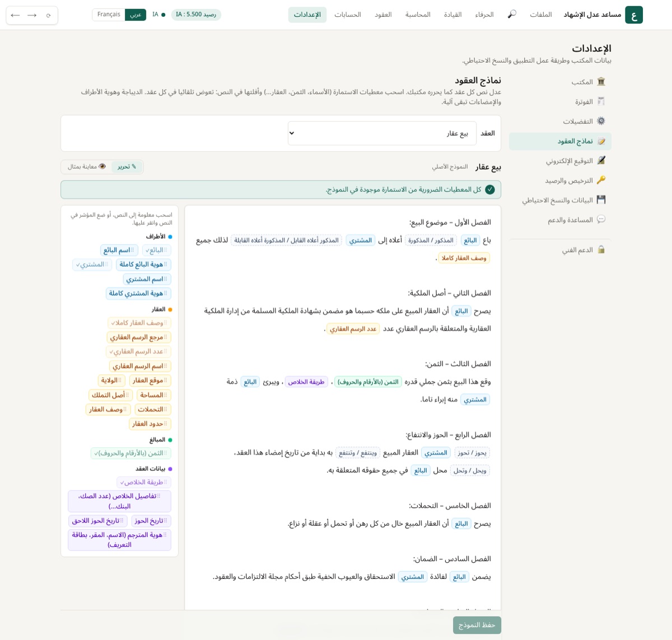Click the green check icon in banner
Screen dimensions: 672x640
[490, 189]
